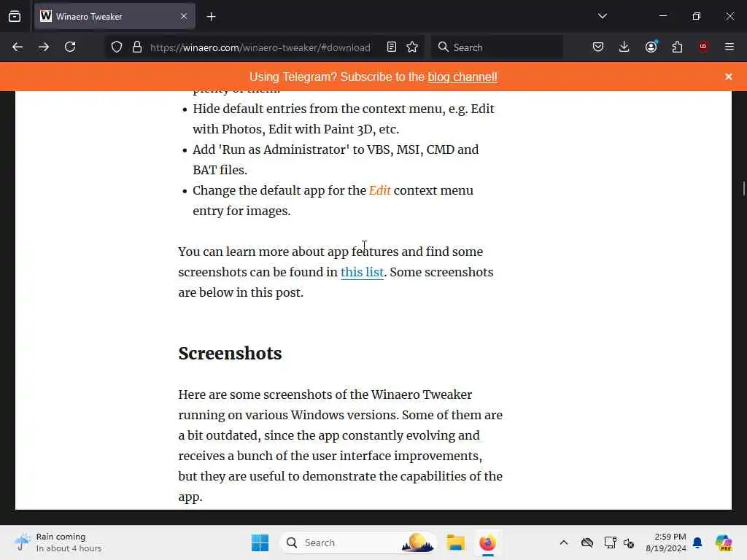The height and width of the screenshot is (560, 747).
Task: Click the muted volume tray icon
Action: (x=629, y=542)
